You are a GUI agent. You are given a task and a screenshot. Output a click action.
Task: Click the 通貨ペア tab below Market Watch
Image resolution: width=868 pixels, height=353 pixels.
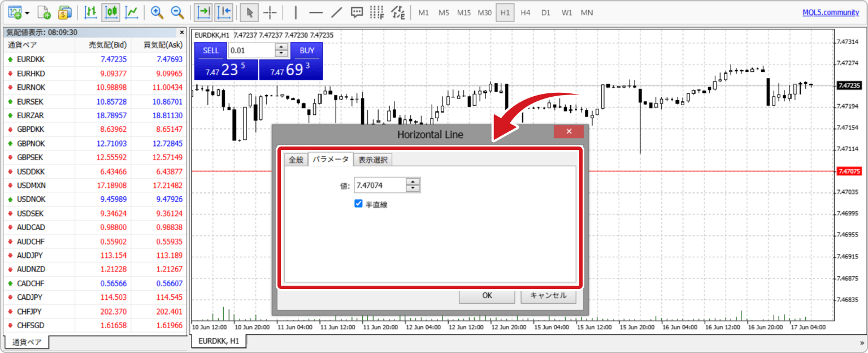click(x=27, y=342)
